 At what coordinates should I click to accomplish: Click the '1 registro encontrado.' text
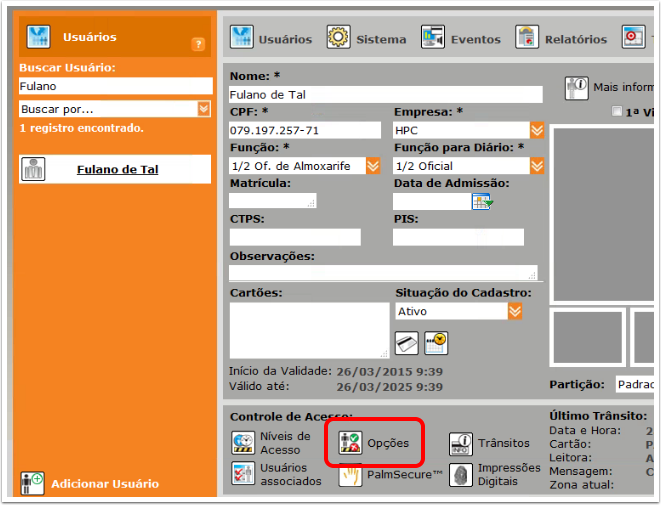pos(81,128)
